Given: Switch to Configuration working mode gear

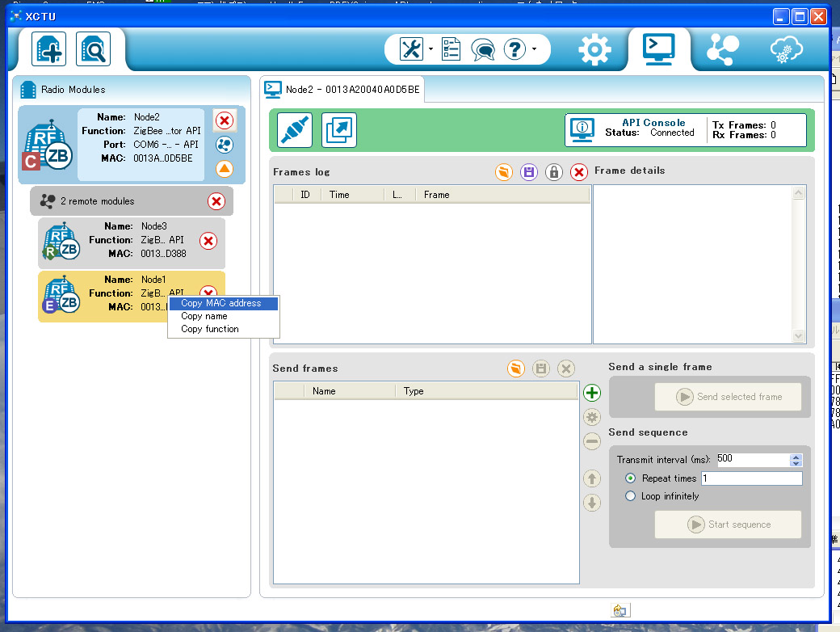Looking at the screenshot, I should tap(594, 50).
